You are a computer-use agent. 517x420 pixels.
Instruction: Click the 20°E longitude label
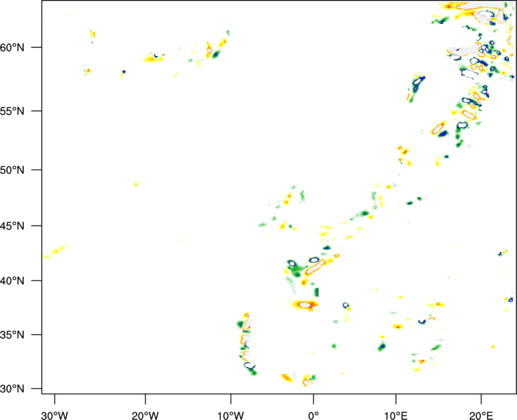(x=481, y=415)
